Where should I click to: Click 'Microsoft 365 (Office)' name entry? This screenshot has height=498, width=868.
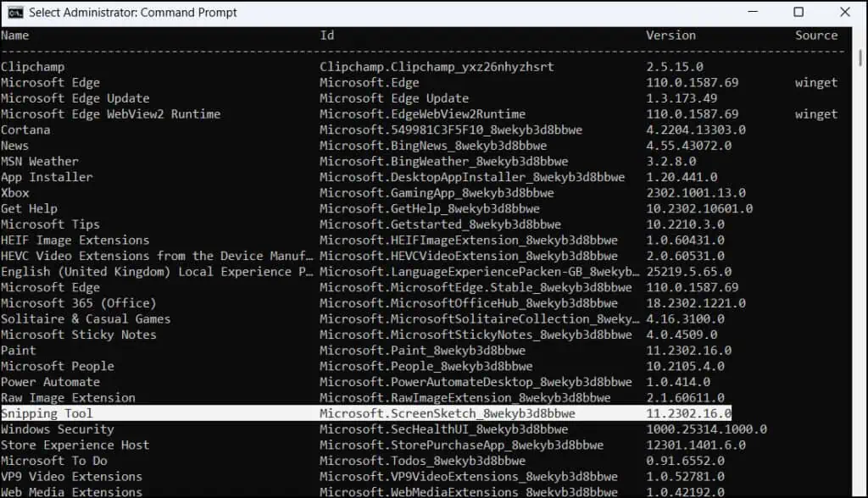(79, 303)
